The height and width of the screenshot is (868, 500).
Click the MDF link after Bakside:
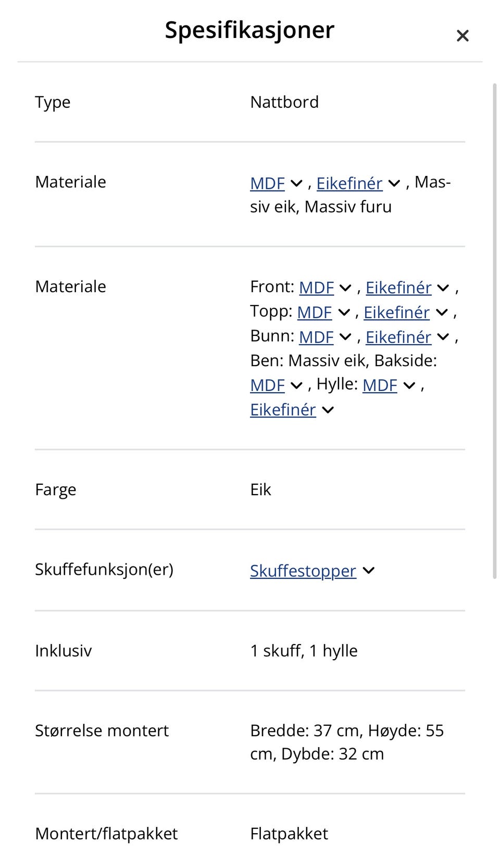tap(267, 385)
